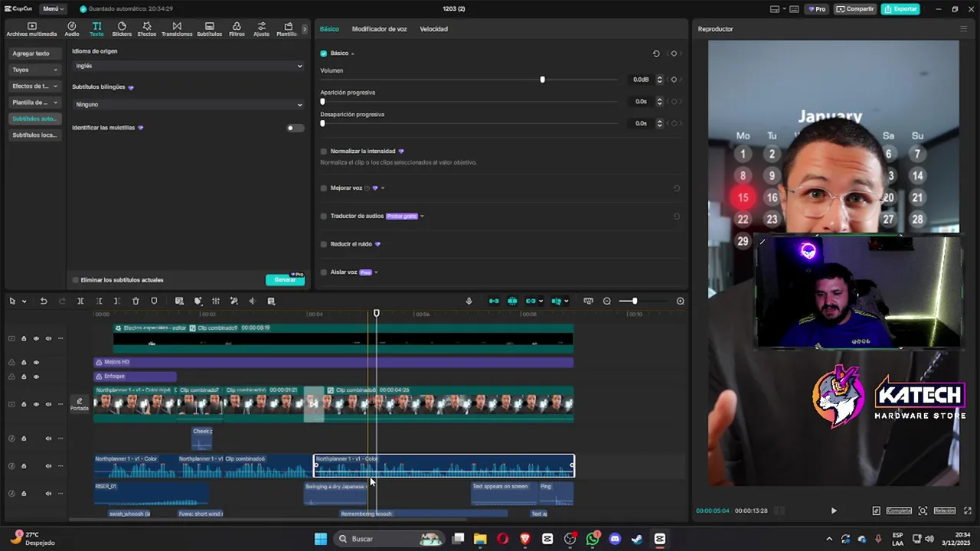980x551 pixels.
Task: Enable Traductor de audios checkbox
Action: (323, 216)
